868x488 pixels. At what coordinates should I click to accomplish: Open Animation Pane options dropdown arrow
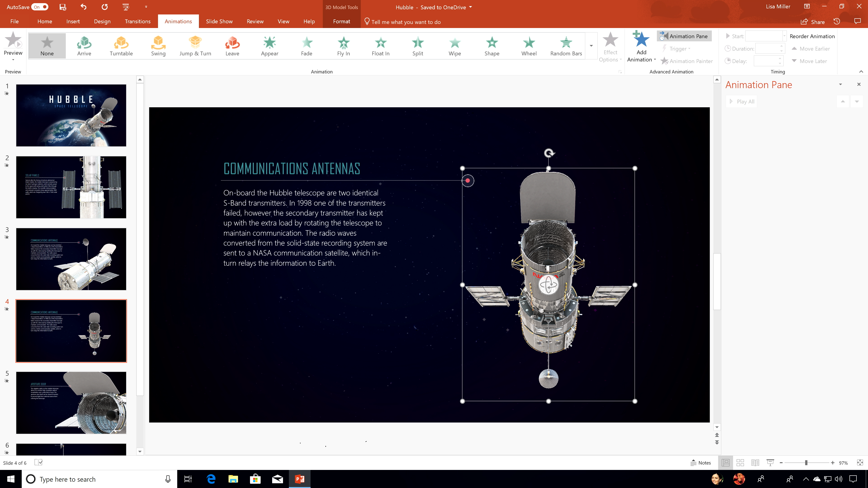pos(840,84)
